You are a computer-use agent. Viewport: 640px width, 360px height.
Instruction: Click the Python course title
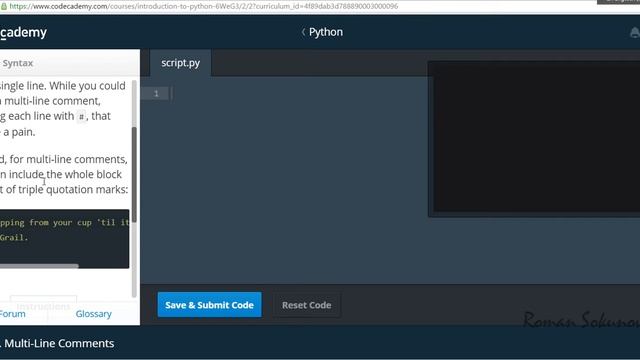[x=326, y=32]
